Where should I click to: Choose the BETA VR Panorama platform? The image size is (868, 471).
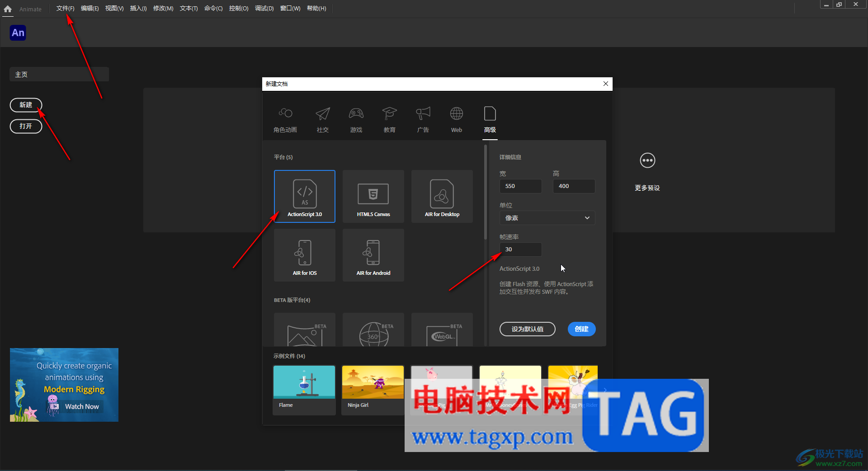point(305,330)
